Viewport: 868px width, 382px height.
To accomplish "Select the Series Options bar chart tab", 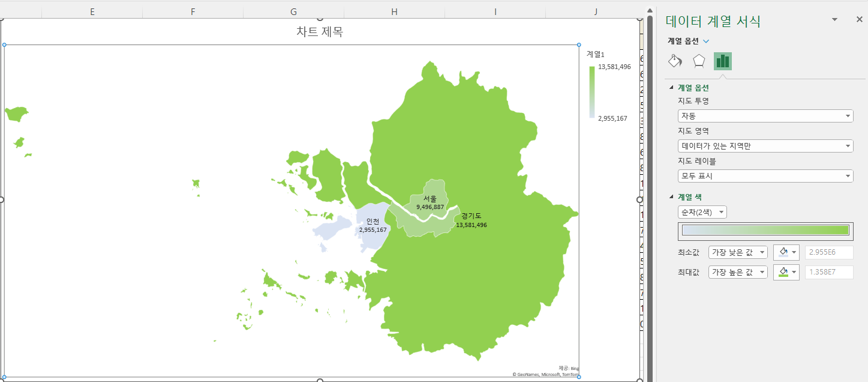I will tap(723, 61).
